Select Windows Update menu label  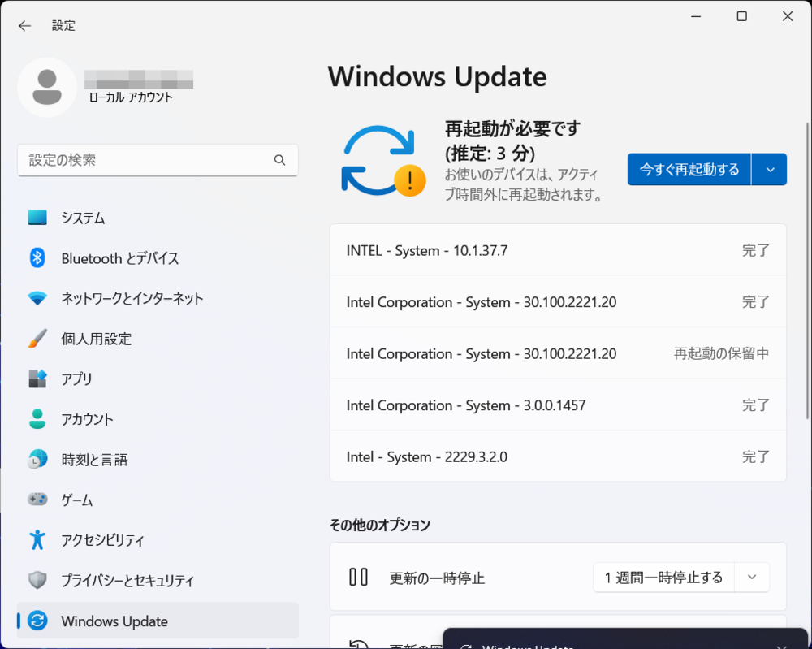coord(114,621)
